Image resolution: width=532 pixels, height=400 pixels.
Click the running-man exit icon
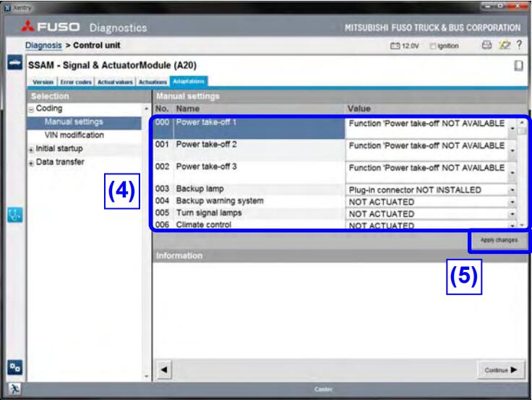14,388
